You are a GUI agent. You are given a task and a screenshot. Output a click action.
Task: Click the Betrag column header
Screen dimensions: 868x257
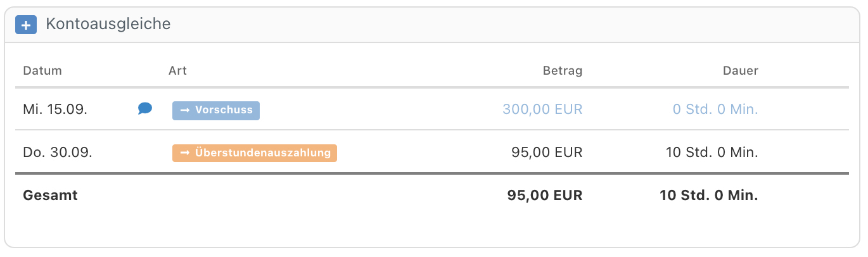click(563, 70)
